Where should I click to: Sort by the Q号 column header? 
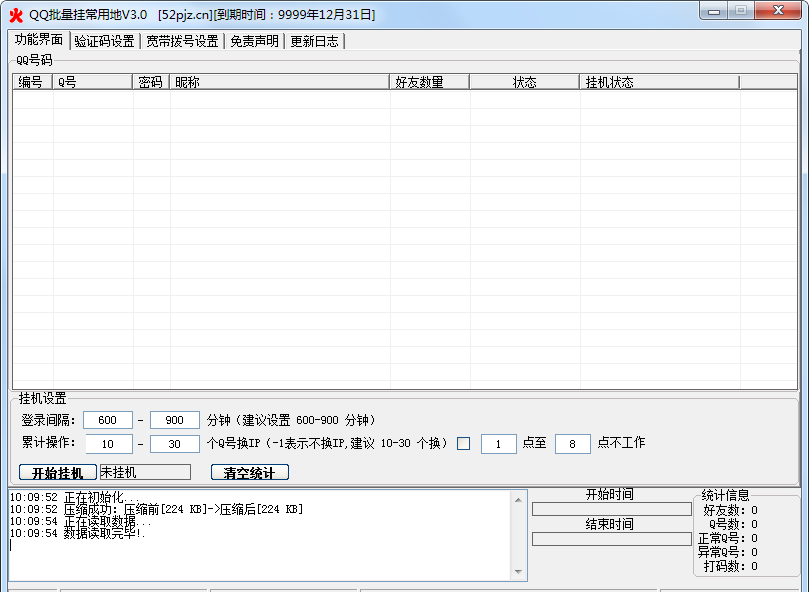(92, 82)
